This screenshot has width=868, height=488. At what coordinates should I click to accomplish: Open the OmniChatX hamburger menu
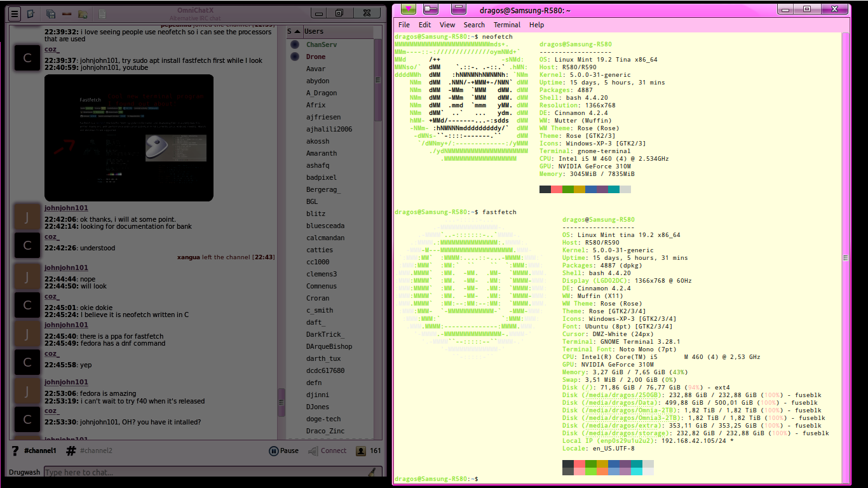pyautogui.click(x=15, y=13)
